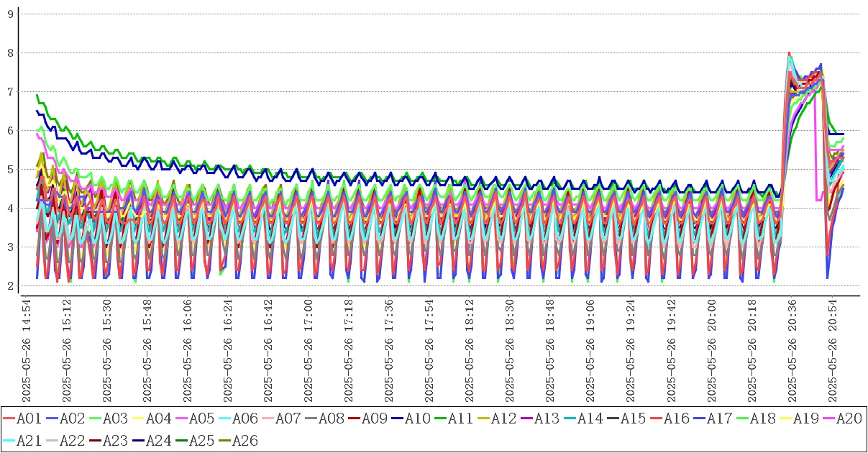This screenshot has height=453, width=868.
Task: Click the color swatch next to A25
Action: (x=181, y=441)
